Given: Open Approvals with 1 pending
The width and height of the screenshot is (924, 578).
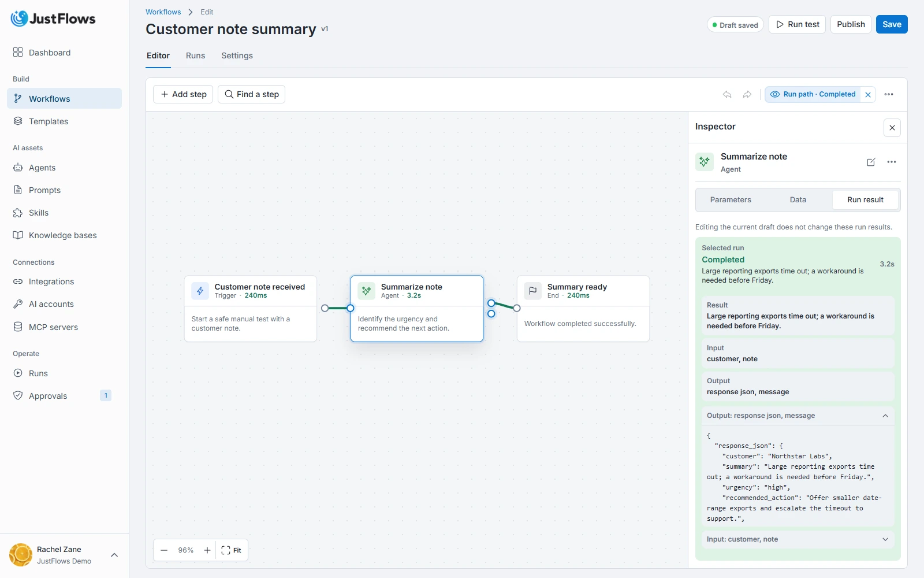Looking at the screenshot, I should [x=64, y=396].
